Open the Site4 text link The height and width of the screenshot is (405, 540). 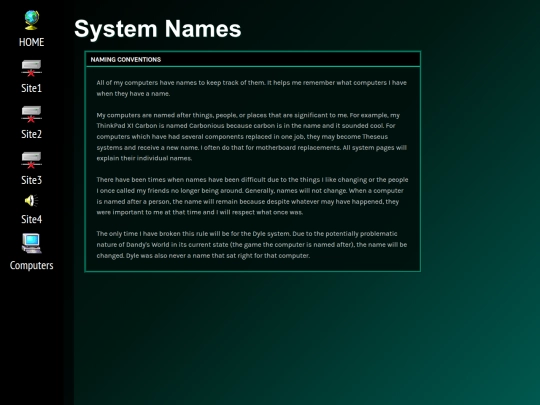(x=31, y=219)
